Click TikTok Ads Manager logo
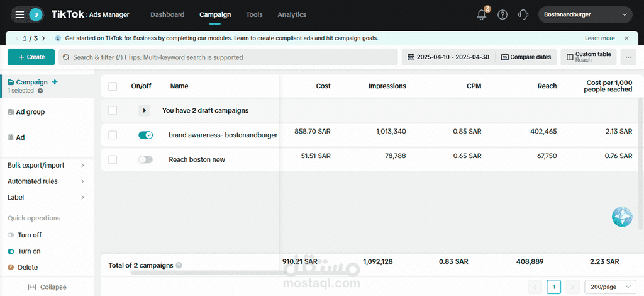 click(x=91, y=15)
